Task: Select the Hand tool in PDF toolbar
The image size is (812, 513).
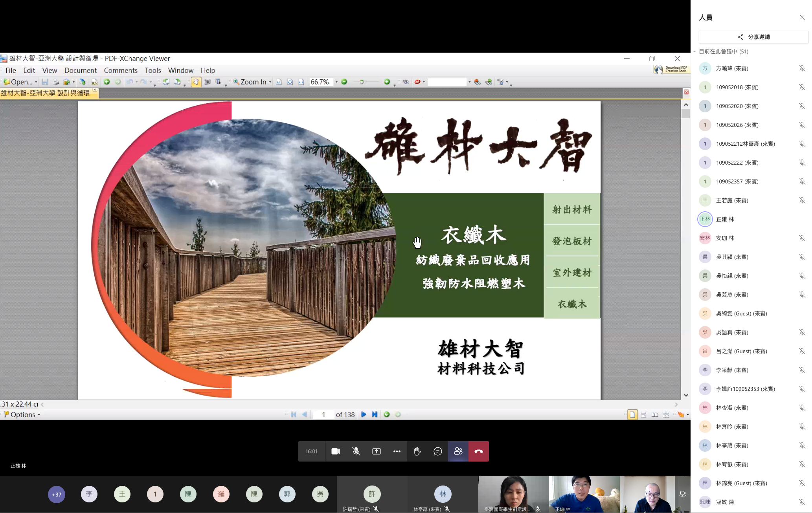Action: pyautogui.click(x=196, y=82)
